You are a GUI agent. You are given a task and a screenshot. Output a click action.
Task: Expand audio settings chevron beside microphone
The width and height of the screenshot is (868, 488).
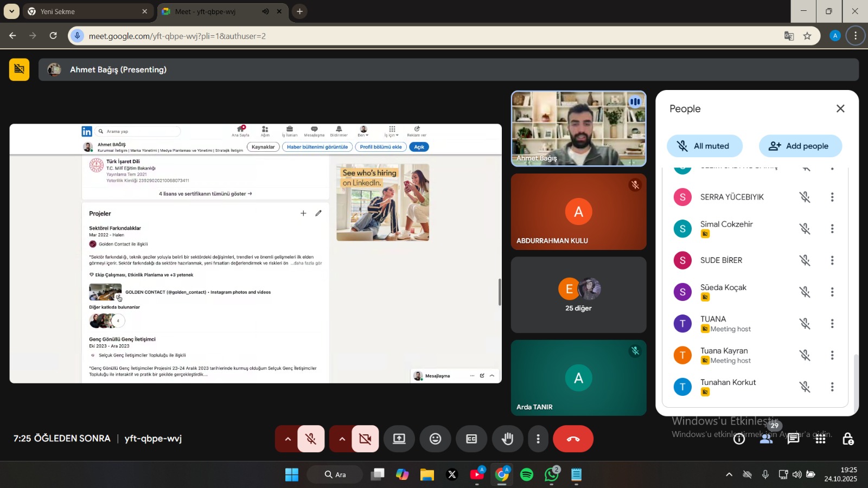288,439
